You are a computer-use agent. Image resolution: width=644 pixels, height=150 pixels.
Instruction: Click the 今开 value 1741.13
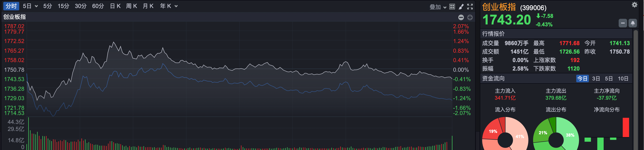coord(620,43)
